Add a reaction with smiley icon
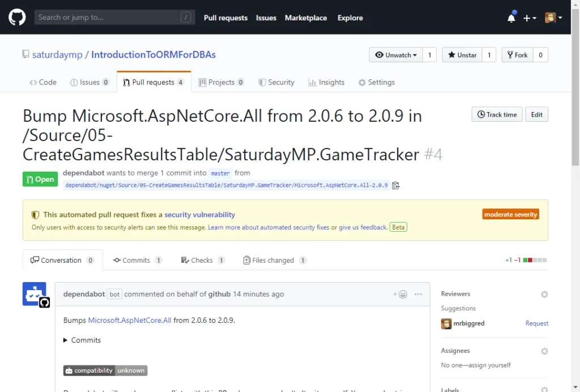 (400, 294)
